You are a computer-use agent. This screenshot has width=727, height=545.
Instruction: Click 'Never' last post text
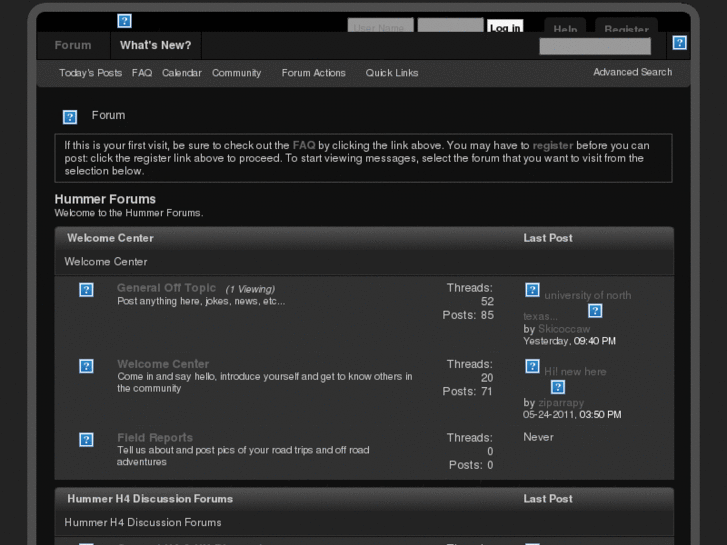tap(538, 437)
